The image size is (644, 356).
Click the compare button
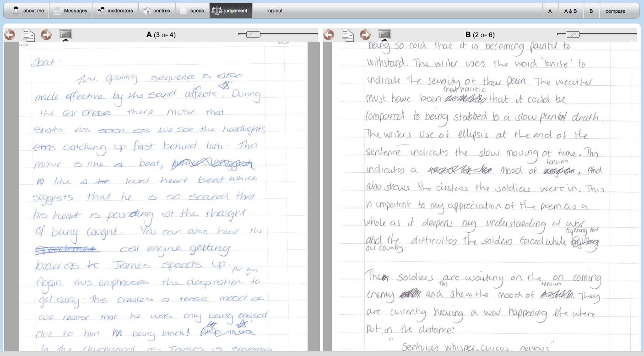pyautogui.click(x=615, y=11)
